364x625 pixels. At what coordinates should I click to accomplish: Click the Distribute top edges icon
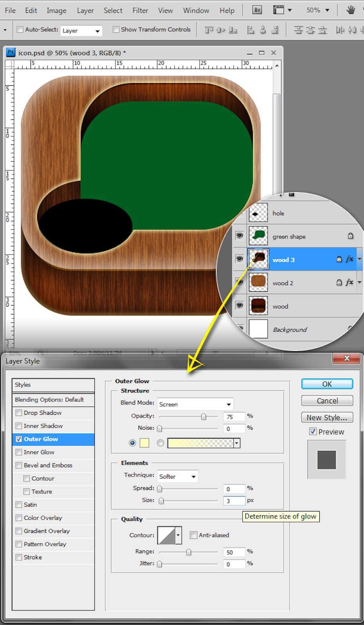[298, 30]
